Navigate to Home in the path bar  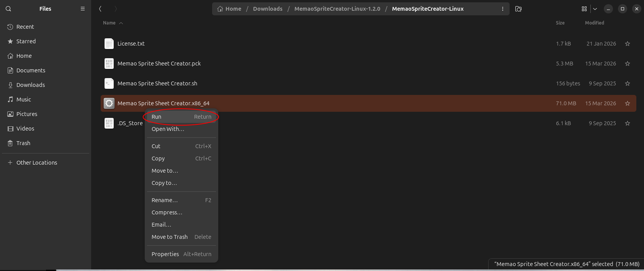click(229, 9)
